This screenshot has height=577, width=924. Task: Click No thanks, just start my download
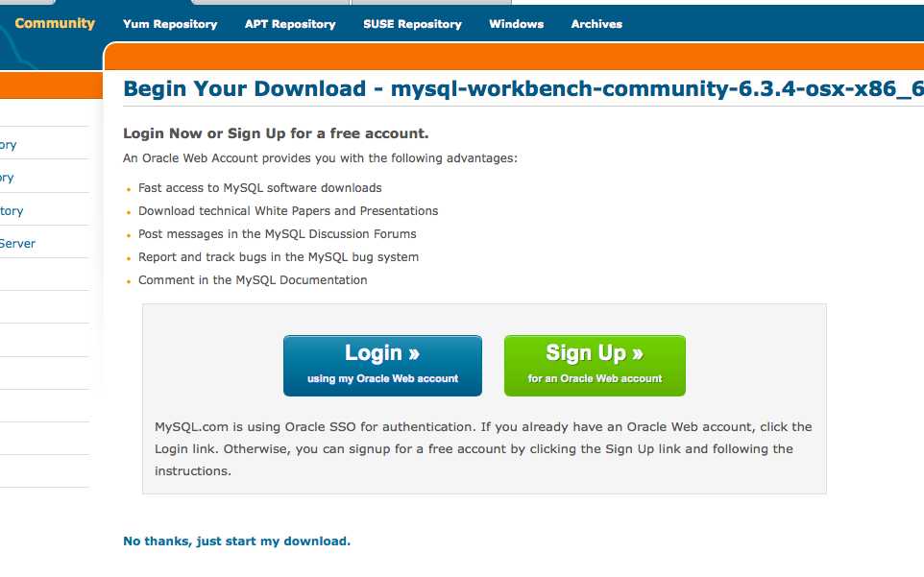click(x=236, y=541)
